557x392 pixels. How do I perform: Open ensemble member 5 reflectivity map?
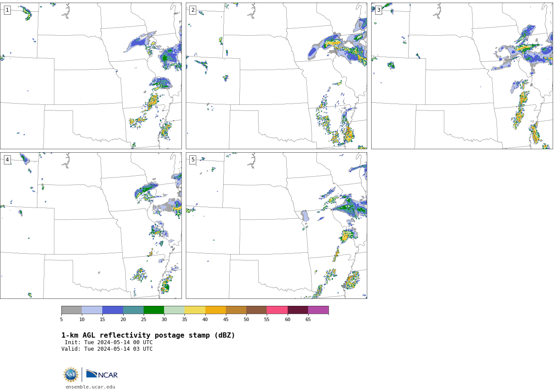pos(276,225)
